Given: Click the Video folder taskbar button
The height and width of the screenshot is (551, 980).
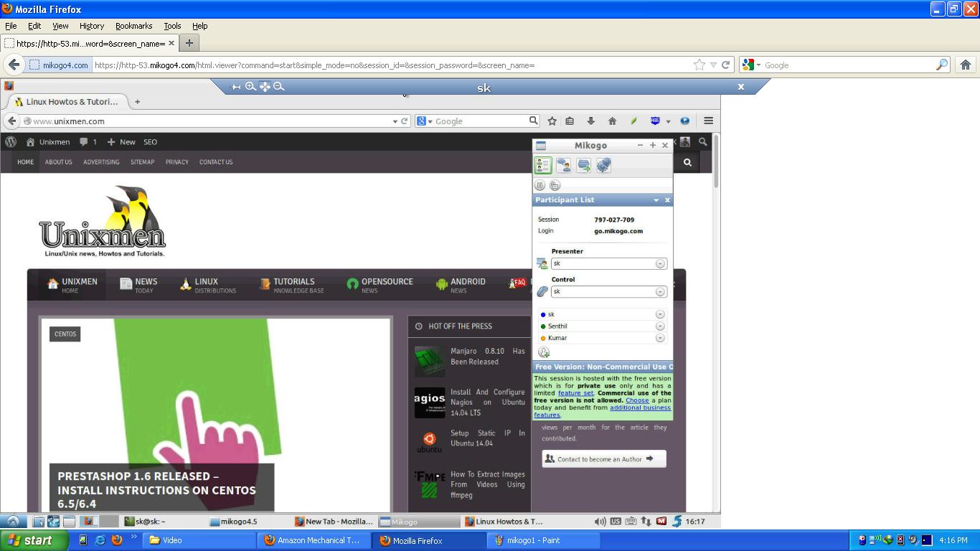Looking at the screenshot, I should (199, 540).
